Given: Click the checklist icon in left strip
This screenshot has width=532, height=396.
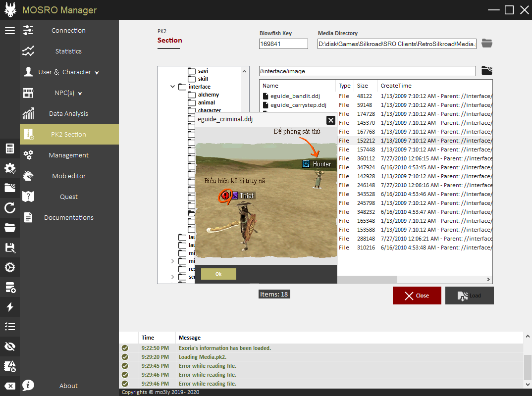Looking at the screenshot, I should coord(10,327).
